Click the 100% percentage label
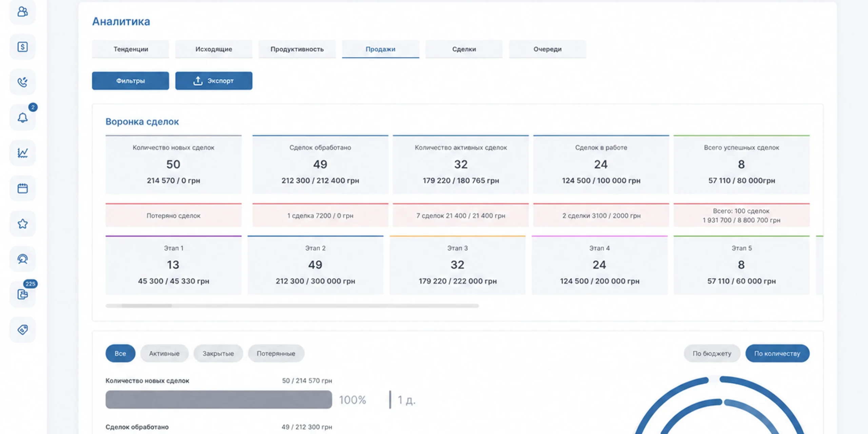Image resolution: width=868 pixels, height=434 pixels. tap(353, 400)
